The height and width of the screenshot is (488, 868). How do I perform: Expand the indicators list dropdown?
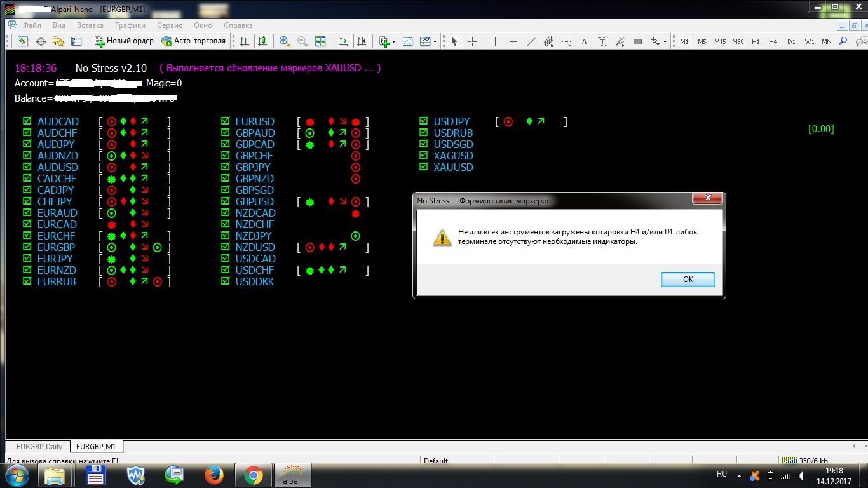point(394,41)
